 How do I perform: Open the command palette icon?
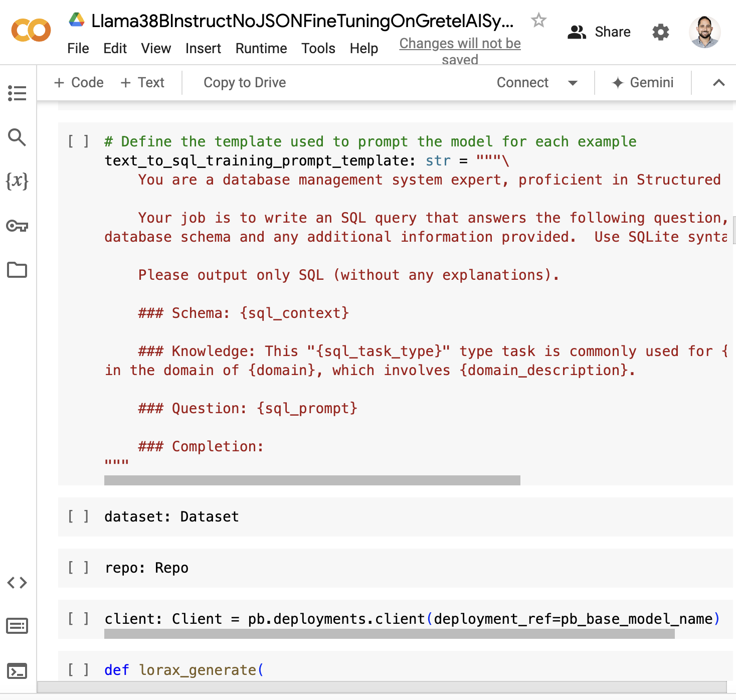point(18,626)
